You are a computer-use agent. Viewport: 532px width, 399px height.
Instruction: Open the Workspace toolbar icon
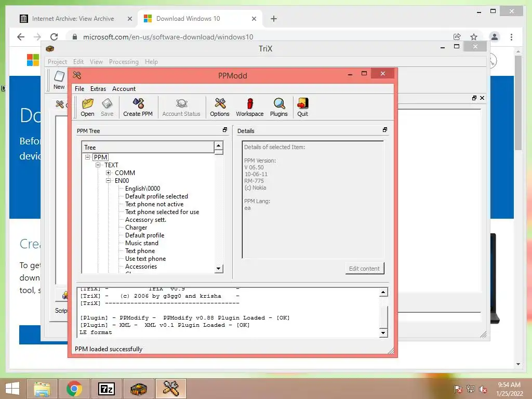click(x=250, y=107)
